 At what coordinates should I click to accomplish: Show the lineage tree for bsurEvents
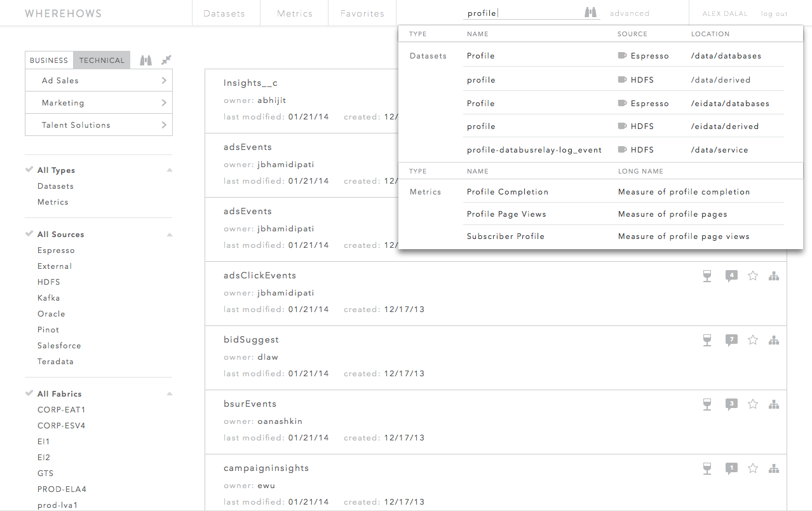coord(774,404)
